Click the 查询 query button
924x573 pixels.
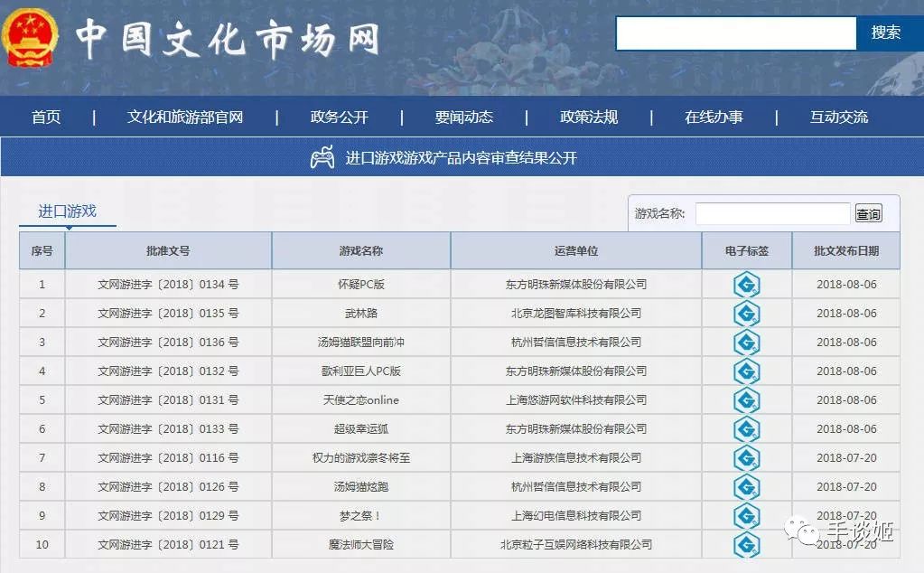coord(868,213)
